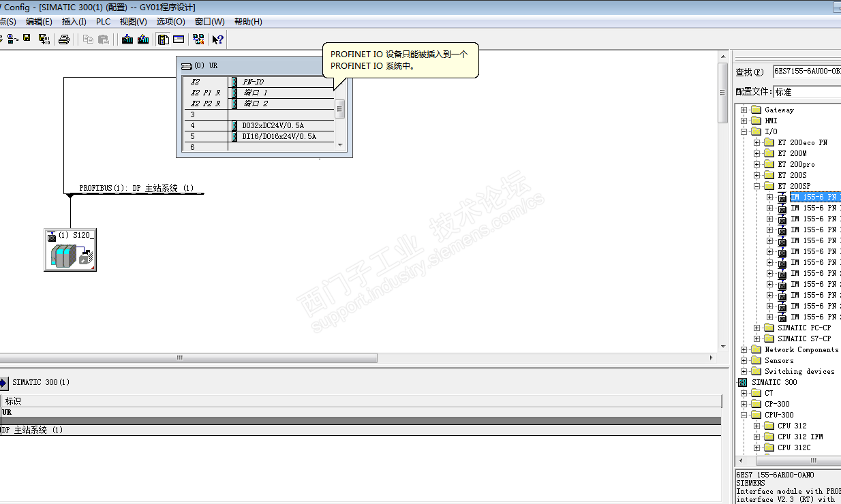This screenshot has height=504, width=841.
Task: Open the 帮助(H) menu
Action: [248, 22]
